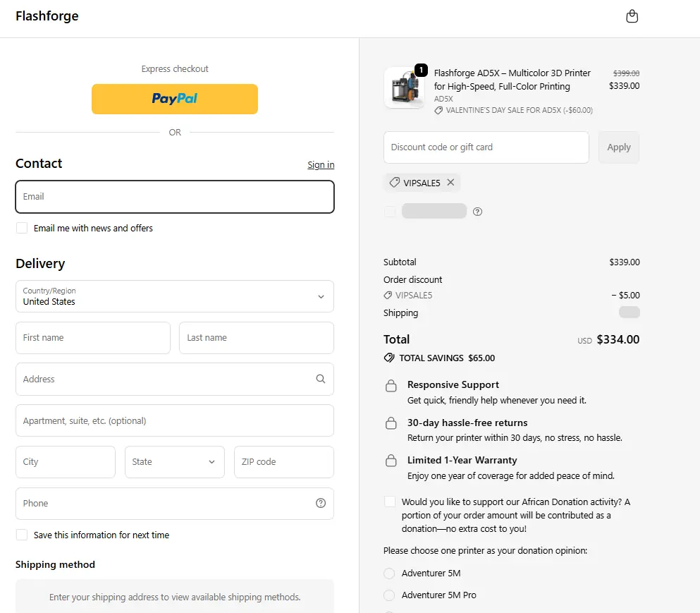Viewport: 700px width, 613px height.
Task: Choose Adventurer 5M Pro radio button
Action: click(389, 595)
